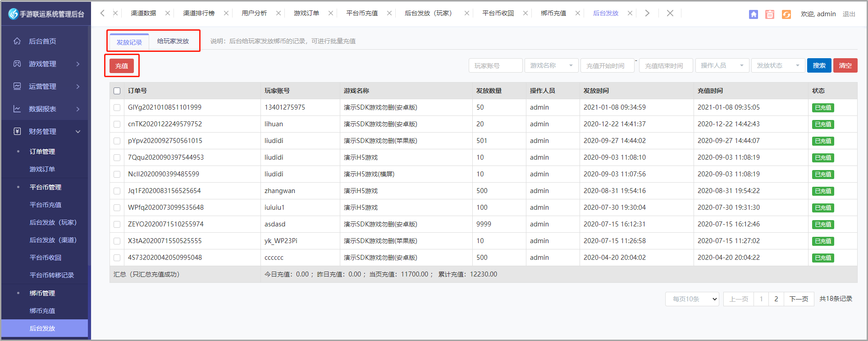The image size is (868, 341).
Task: Expand the 游戏管理 sidebar menu
Action: pos(78,64)
